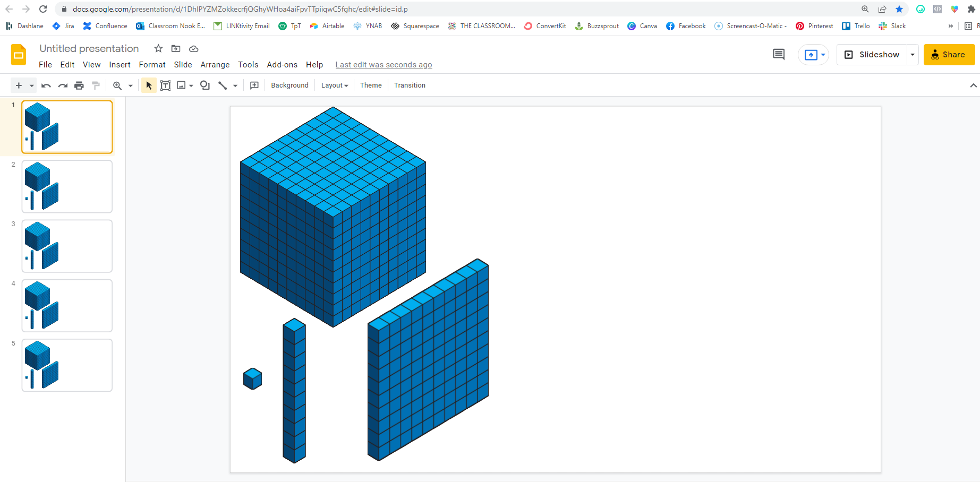The height and width of the screenshot is (482, 980).
Task: Open the Insert menu
Action: 120,65
